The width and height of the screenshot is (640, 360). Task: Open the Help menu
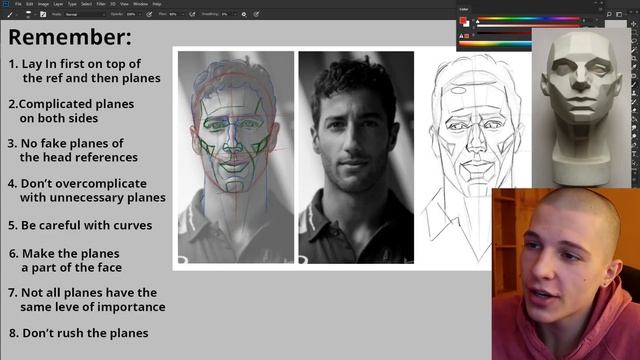157,4
